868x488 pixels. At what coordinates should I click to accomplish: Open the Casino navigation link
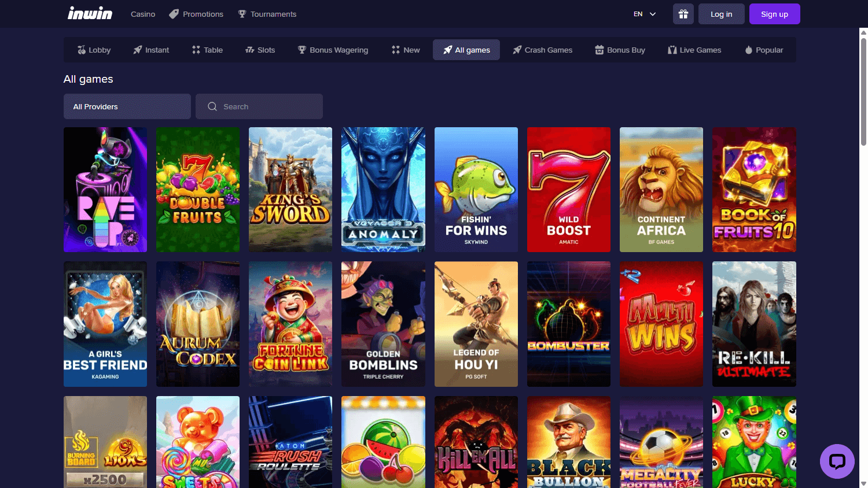coord(143,14)
